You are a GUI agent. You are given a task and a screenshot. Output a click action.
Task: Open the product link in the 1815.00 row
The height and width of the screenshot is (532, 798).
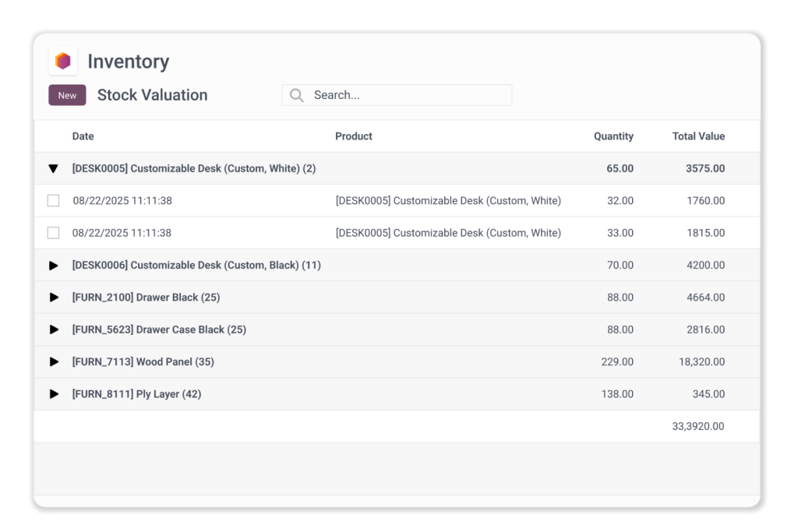[x=448, y=233]
